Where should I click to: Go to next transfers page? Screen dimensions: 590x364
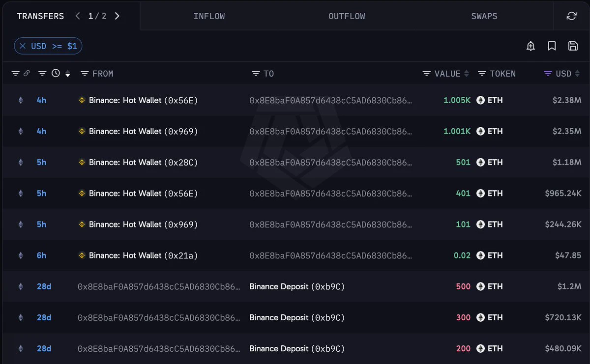click(x=117, y=16)
